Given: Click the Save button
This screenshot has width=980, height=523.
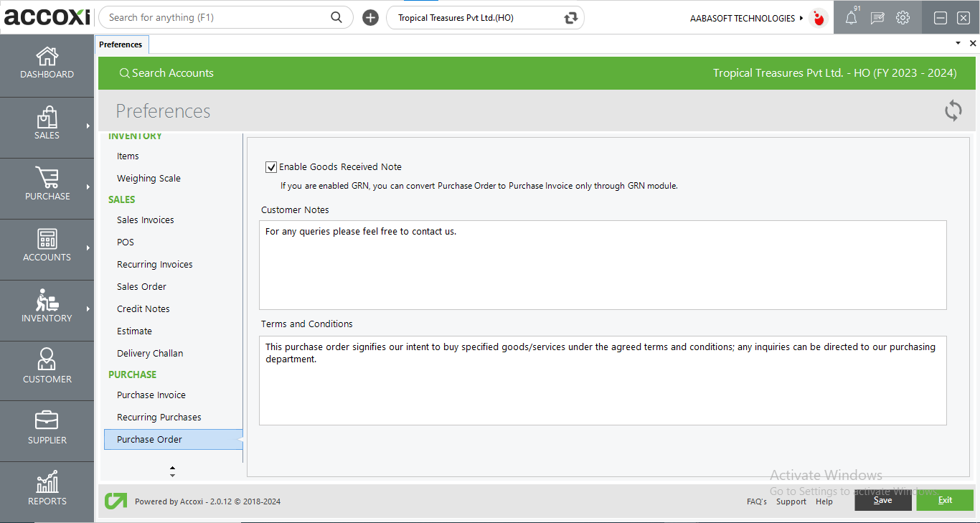Looking at the screenshot, I should coord(882,500).
